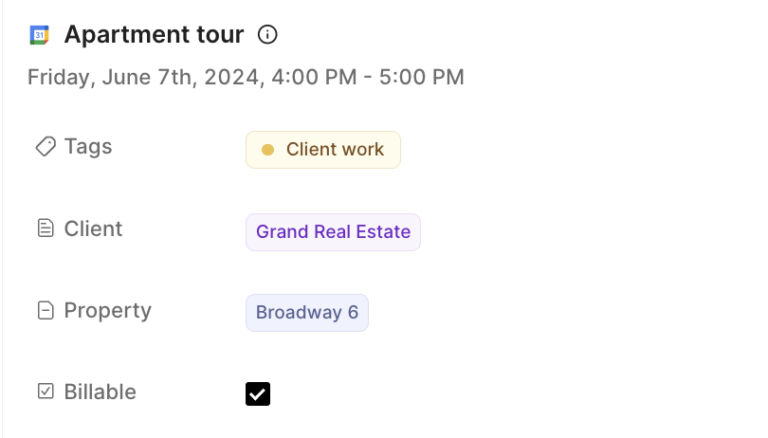Select the Billable field label
768x438 pixels.
click(100, 392)
